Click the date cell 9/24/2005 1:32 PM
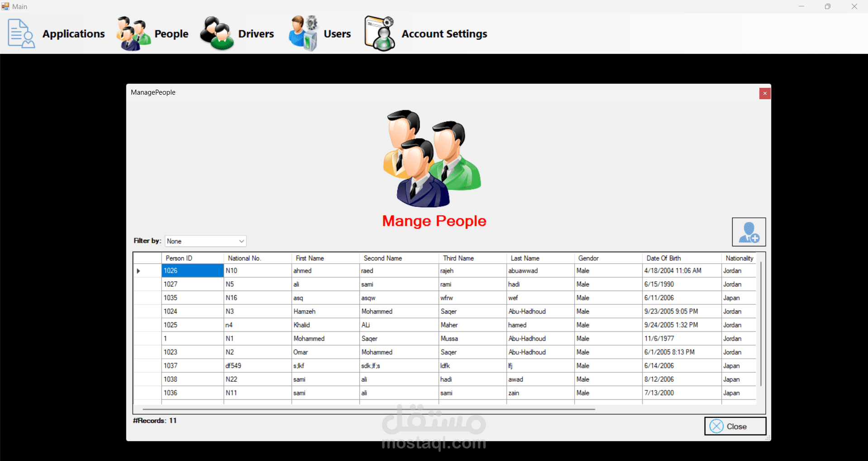 pyautogui.click(x=682, y=325)
